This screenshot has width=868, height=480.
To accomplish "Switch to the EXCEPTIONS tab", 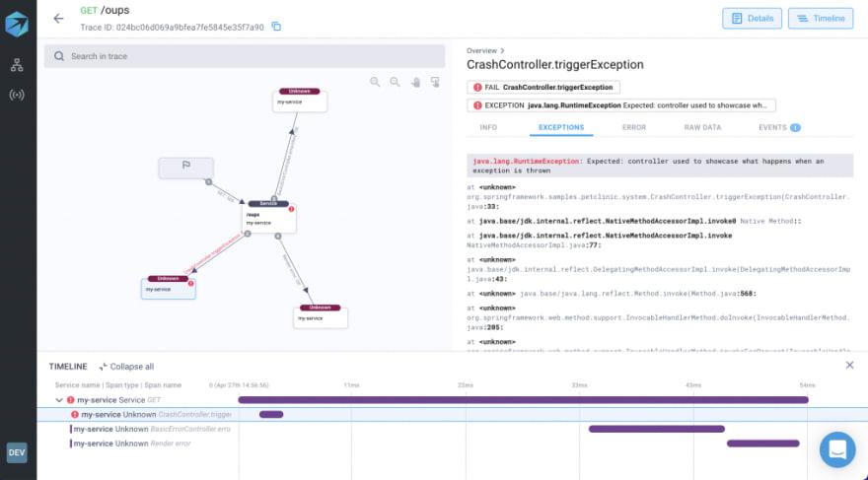I will pyautogui.click(x=561, y=127).
